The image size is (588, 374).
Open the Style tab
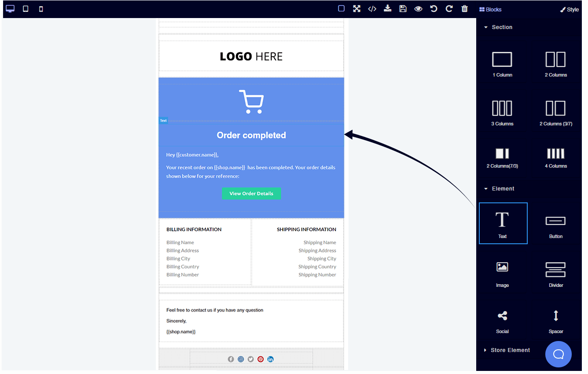tap(569, 9)
